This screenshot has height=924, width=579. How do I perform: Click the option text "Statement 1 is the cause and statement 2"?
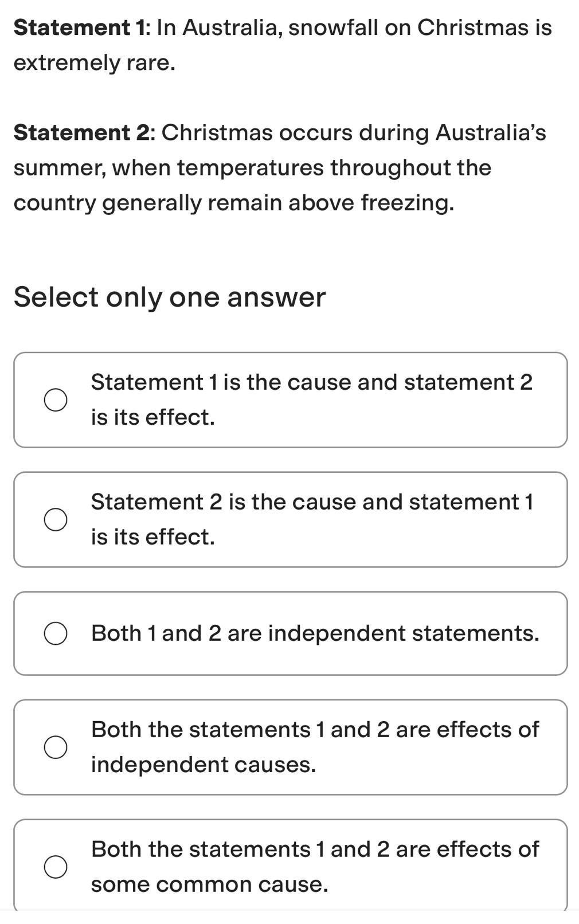pos(311,382)
